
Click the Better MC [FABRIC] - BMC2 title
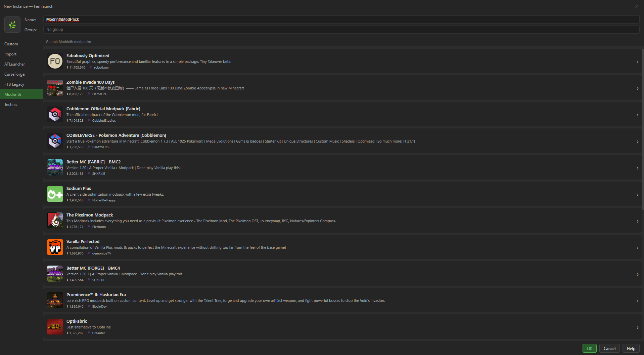[x=93, y=162]
